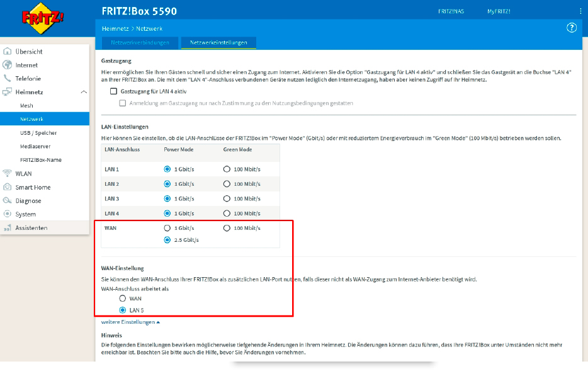
Task: Click the Smart Home icon
Action: pyautogui.click(x=7, y=186)
